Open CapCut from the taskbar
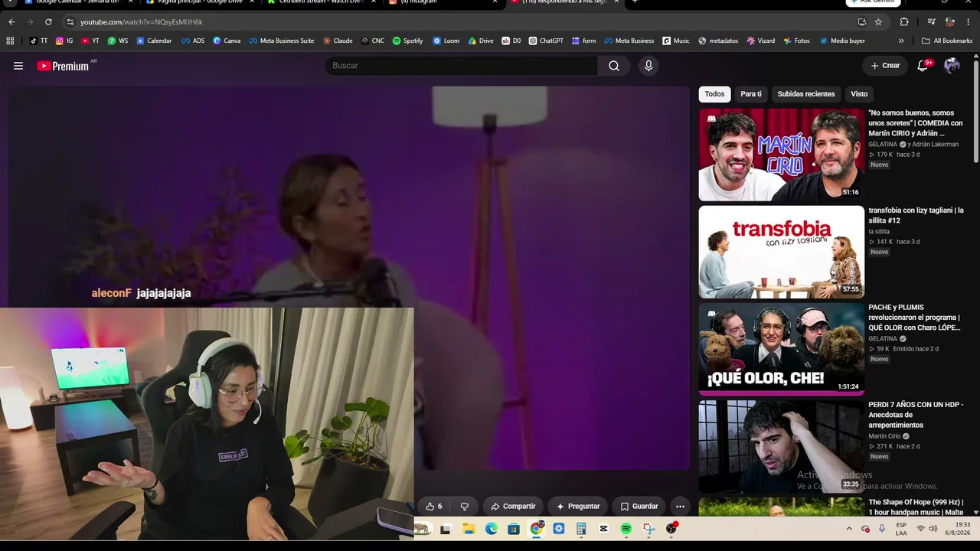The image size is (980, 551). [x=603, y=529]
